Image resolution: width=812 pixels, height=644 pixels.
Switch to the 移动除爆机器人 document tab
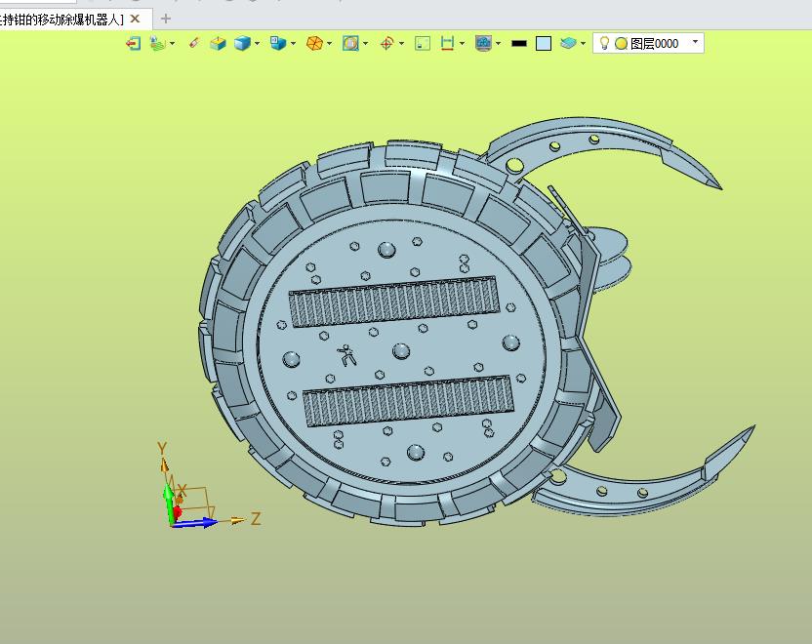pyautogui.click(x=61, y=20)
